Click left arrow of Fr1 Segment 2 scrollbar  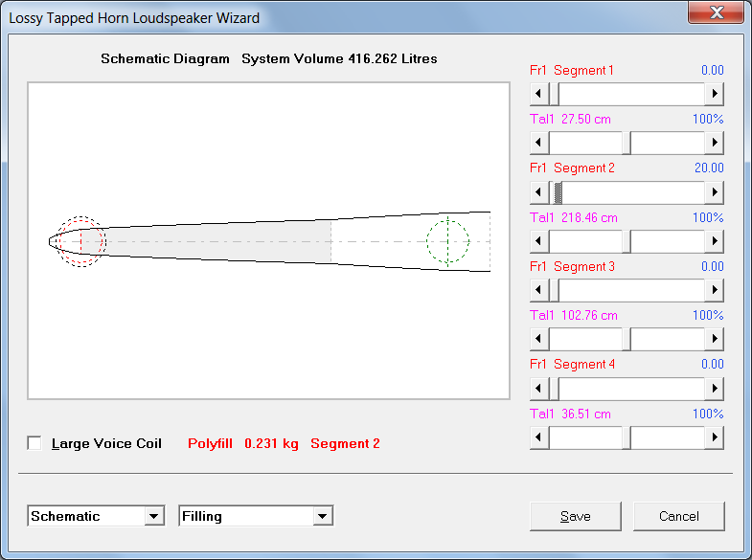pyautogui.click(x=539, y=192)
